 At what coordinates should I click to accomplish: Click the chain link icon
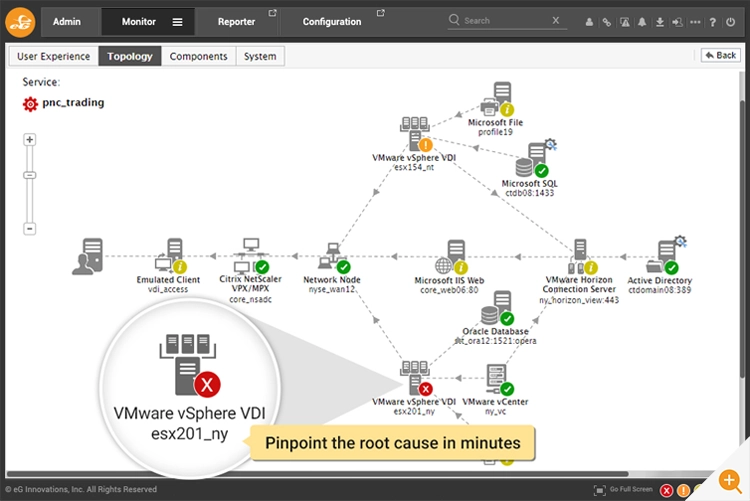607,22
